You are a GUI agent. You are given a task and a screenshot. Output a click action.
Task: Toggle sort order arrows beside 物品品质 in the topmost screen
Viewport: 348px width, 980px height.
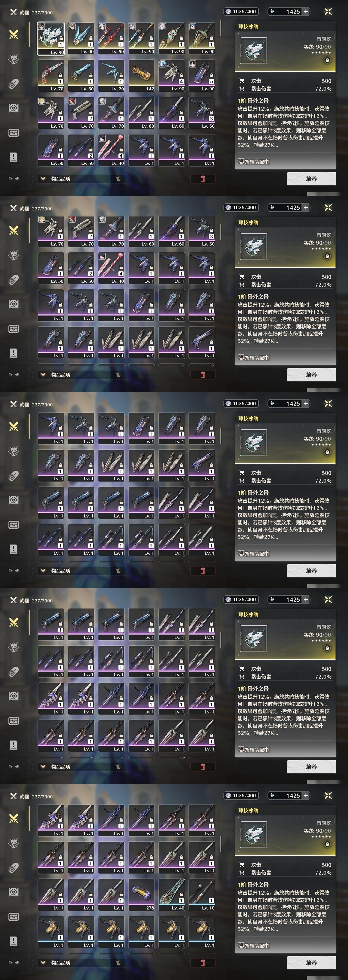(x=118, y=178)
